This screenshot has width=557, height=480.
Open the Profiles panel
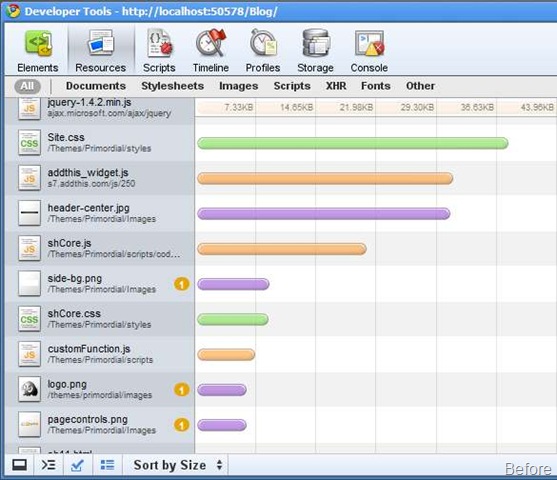click(263, 51)
